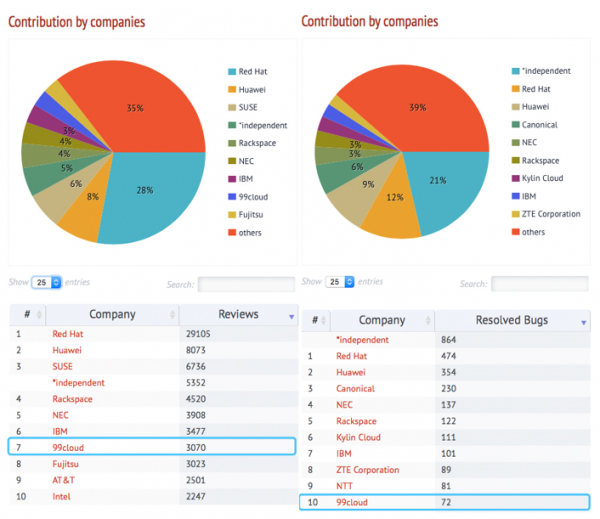Click Canonical legend swatch

pos(515,124)
